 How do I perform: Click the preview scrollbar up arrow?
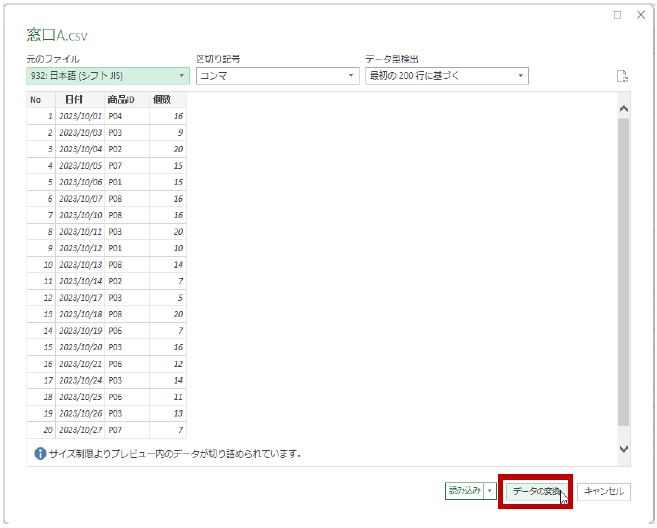pyautogui.click(x=623, y=107)
